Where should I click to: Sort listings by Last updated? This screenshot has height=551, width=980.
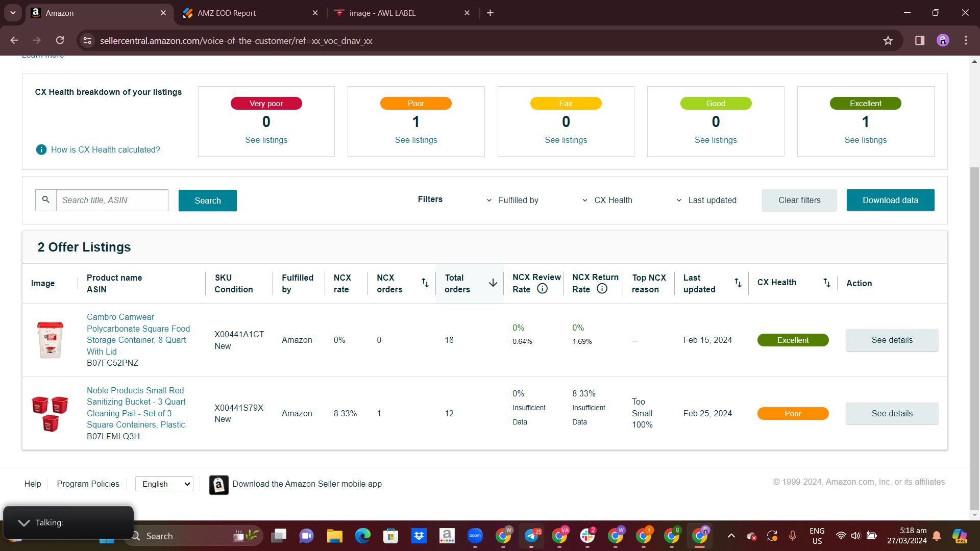pyautogui.click(x=738, y=283)
